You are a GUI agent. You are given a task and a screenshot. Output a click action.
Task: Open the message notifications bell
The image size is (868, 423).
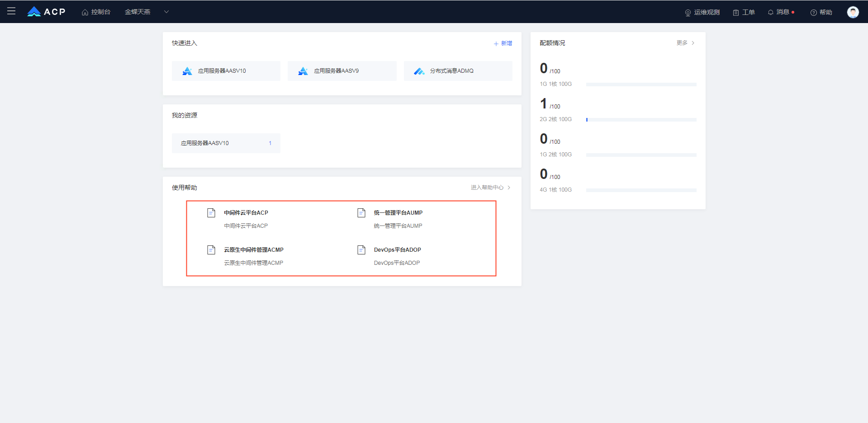pyautogui.click(x=771, y=12)
